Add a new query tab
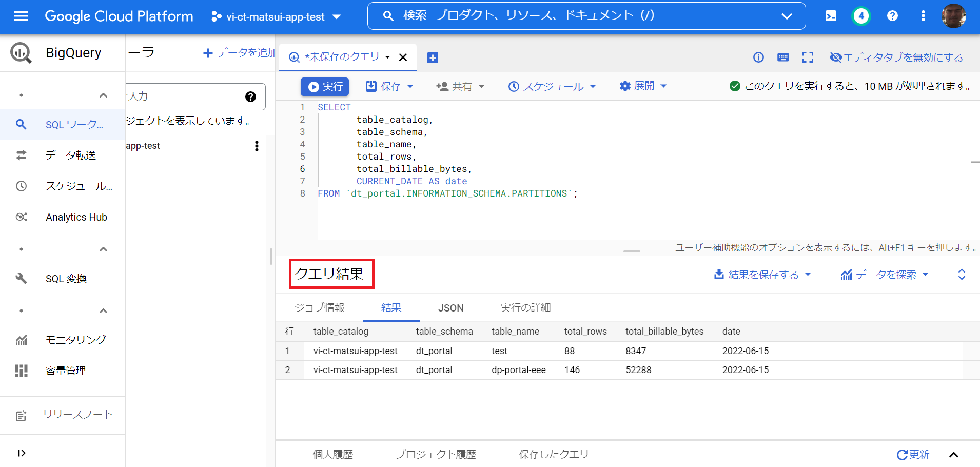980x467 pixels. click(x=433, y=57)
